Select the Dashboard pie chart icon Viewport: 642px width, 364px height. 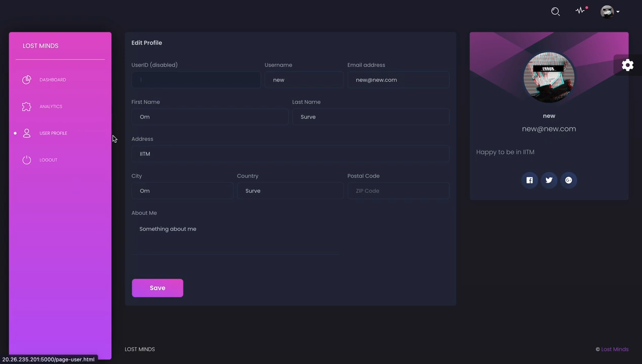tap(26, 79)
